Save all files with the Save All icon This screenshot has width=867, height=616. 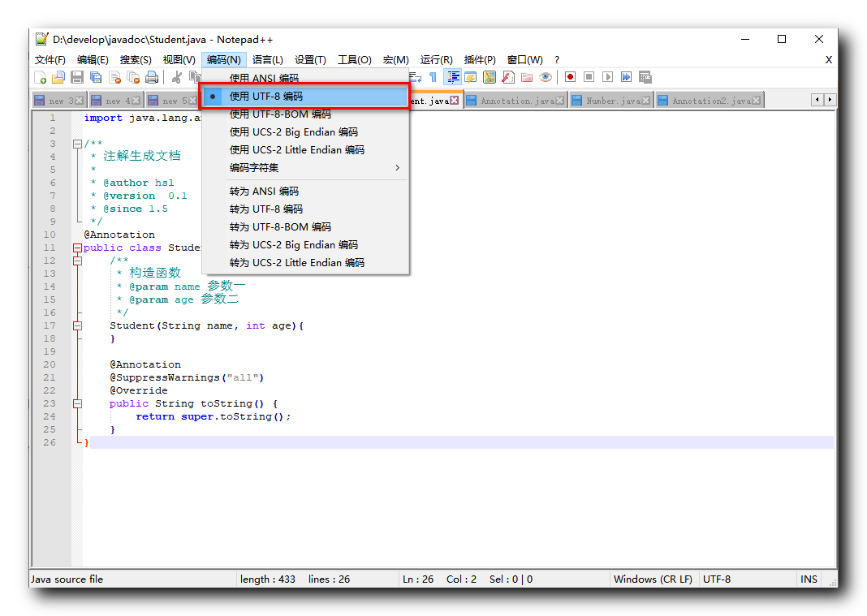97,77
